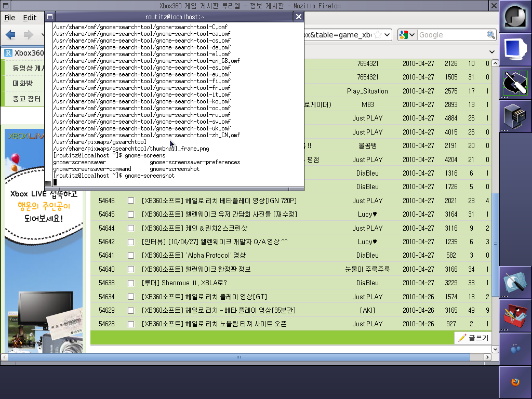Click the Firefox forward arrow button
Image resolution: width=532 pixels, height=399 pixels.
29,35
